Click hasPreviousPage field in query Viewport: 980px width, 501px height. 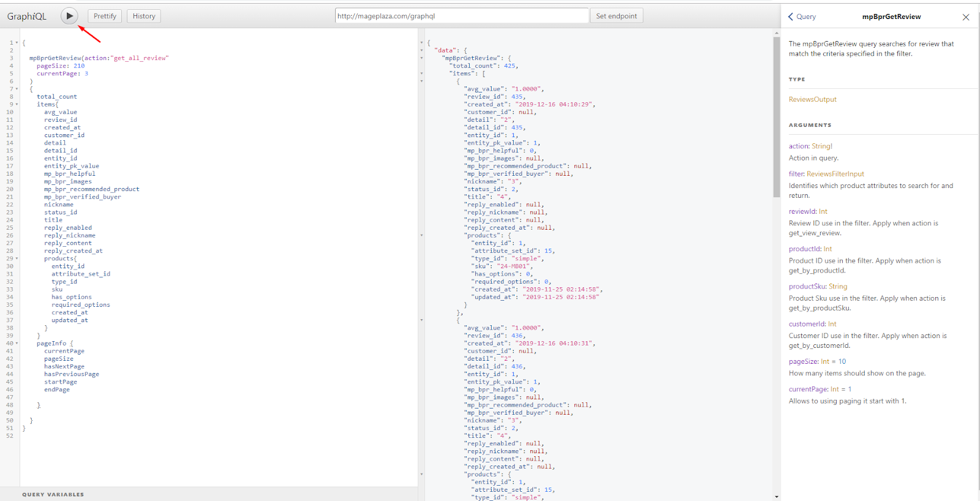(72, 374)
